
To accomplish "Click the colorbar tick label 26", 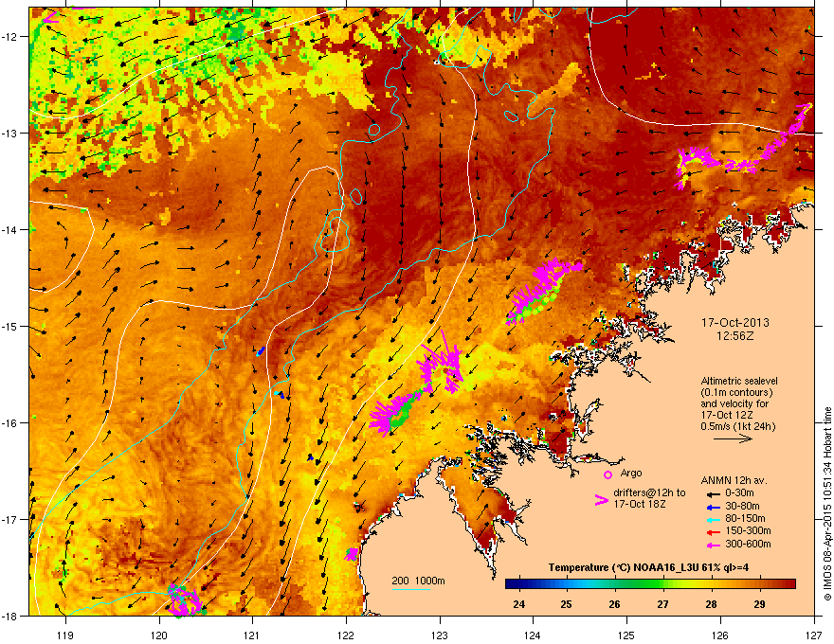I will pyautogui.click(x=614, y=604).
